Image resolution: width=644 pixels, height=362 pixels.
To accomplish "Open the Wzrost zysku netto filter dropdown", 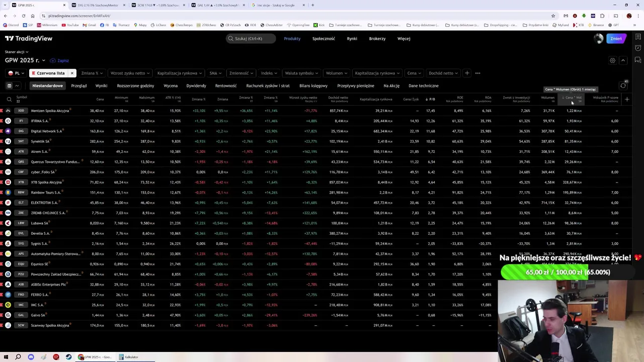I will 130,73.
